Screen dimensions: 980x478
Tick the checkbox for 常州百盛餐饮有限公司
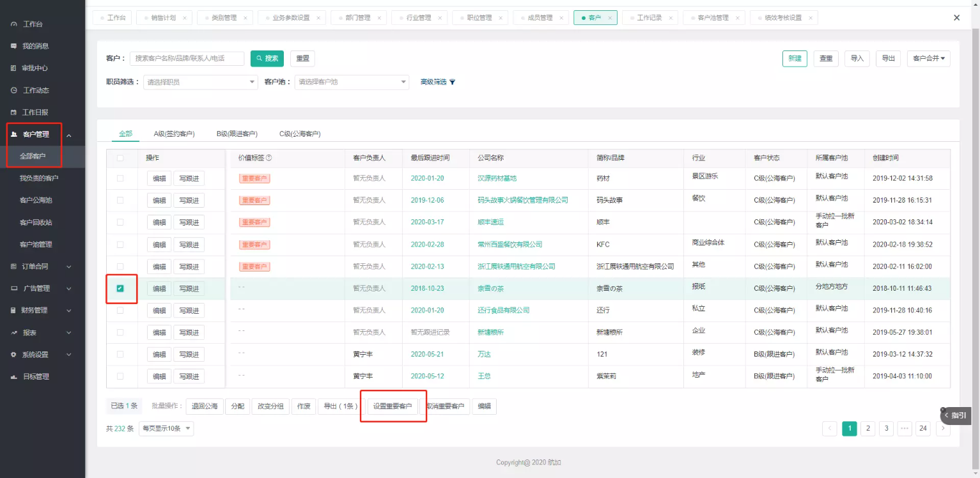coord(120,244)
